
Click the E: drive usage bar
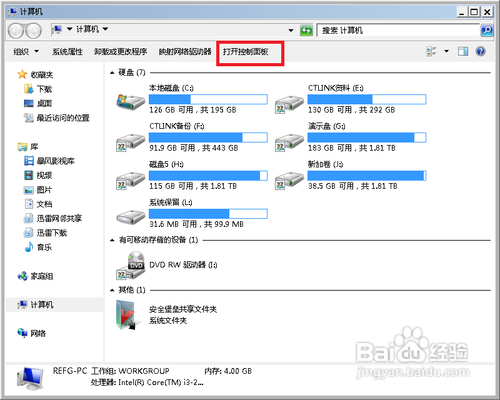pyautogui.click(x=367, y=99)
